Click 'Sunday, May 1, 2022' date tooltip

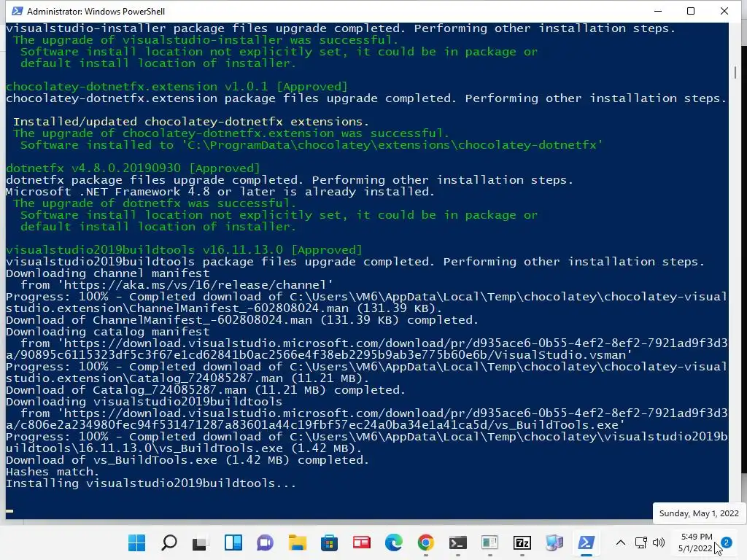pyautogui.click(x=699, y=513)
